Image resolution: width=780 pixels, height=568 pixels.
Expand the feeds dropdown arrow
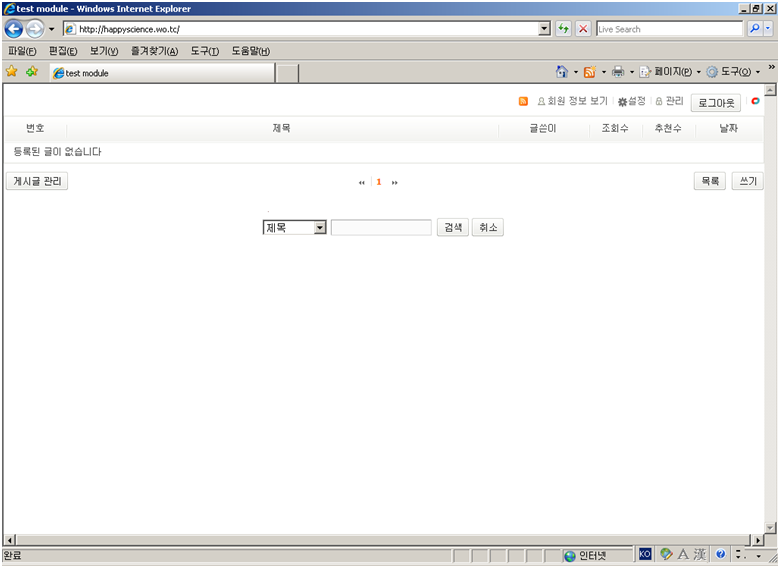click(604, 72)
